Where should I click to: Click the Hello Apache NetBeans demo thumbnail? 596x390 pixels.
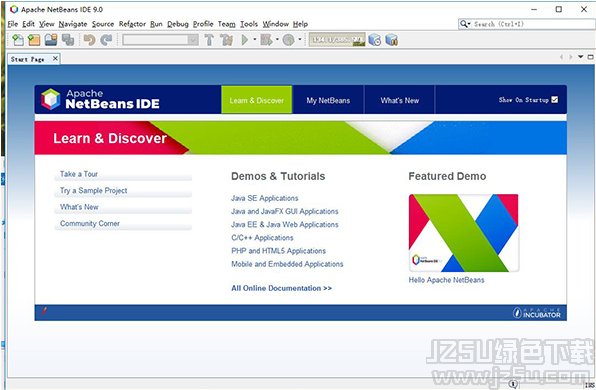(x=464, y=233)
